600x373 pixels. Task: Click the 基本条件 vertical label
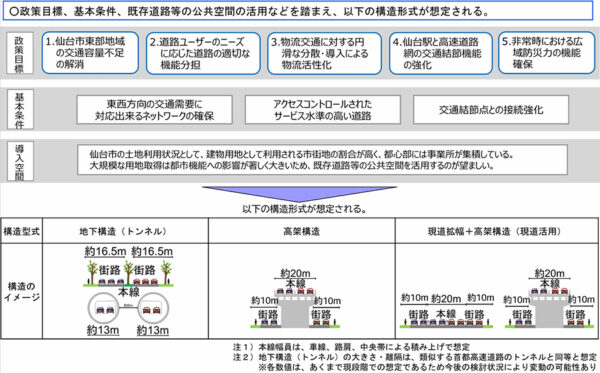(20, 109)
